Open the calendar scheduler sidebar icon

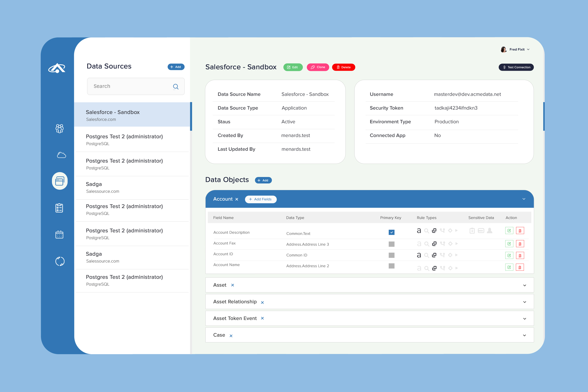tap(59, 234)
